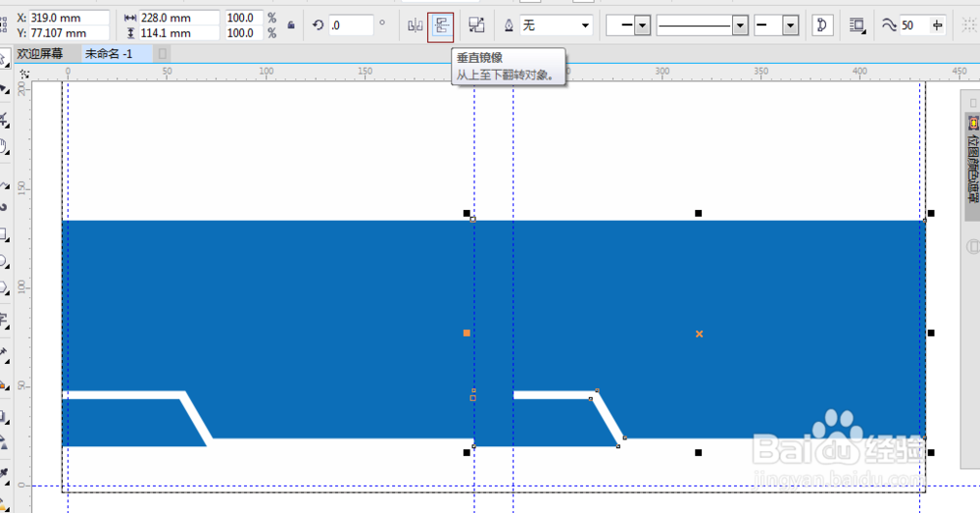Click the rotation angle field
The image size is (980, 513).
351,26
